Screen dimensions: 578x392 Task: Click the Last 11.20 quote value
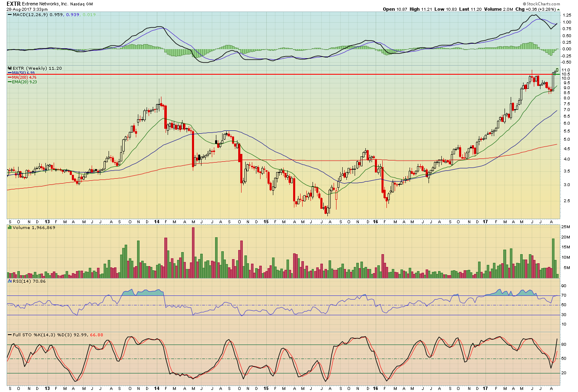[x=470, y=9]
